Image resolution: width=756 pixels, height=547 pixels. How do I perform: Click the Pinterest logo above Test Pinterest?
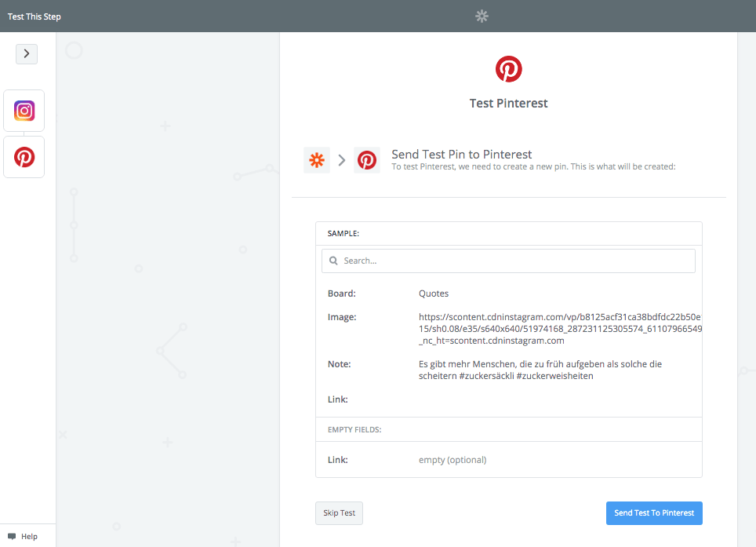(x=508, y=69)
